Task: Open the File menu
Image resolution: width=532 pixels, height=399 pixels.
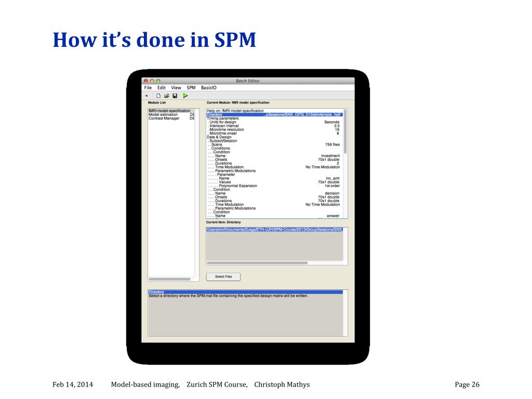Action: (148, 87)
